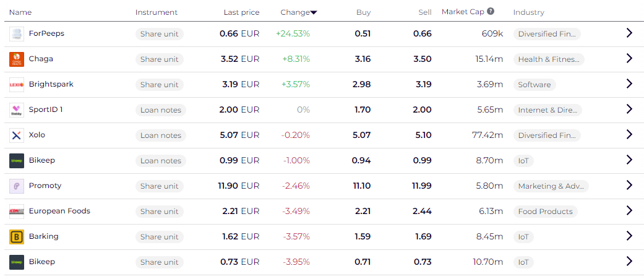Click the SportID 1 heart logo
The width and height of the screenshot is (644, 279).
coord(17,110)
